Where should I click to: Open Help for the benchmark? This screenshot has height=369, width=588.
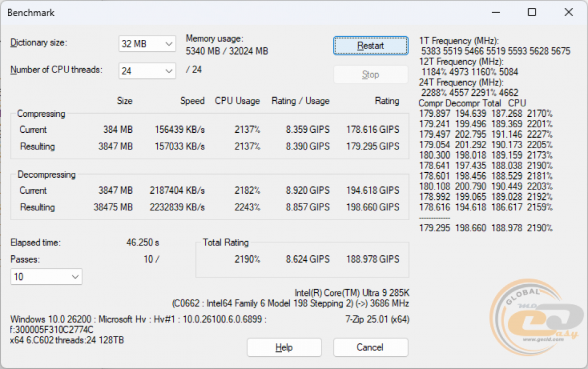point(284,347)
